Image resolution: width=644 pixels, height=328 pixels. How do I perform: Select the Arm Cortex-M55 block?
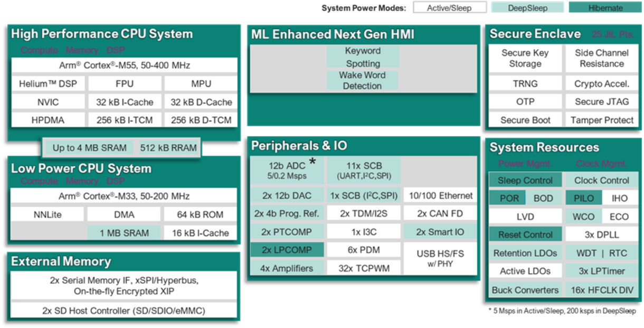124,65
